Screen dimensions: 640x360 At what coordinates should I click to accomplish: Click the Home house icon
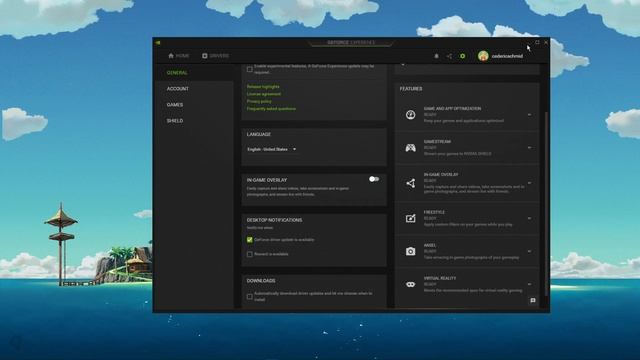(x=171, y=56)
